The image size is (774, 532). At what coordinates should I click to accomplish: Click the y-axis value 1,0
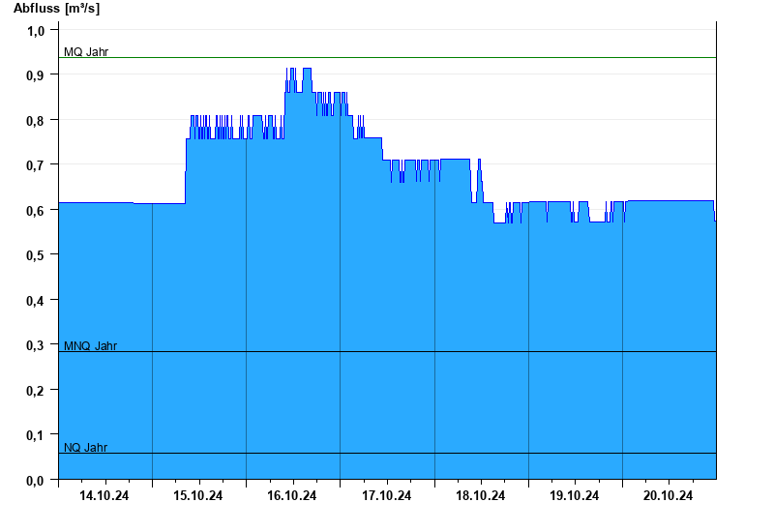coord(36,31)
